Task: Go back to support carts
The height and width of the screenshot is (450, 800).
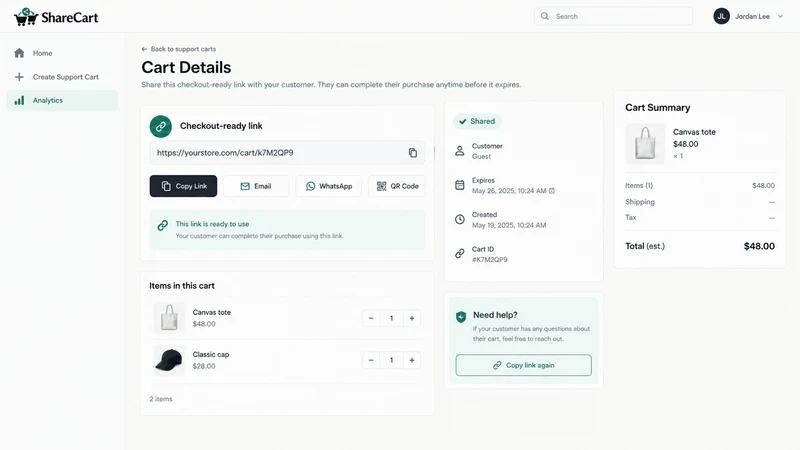Action: click(179, 49)
